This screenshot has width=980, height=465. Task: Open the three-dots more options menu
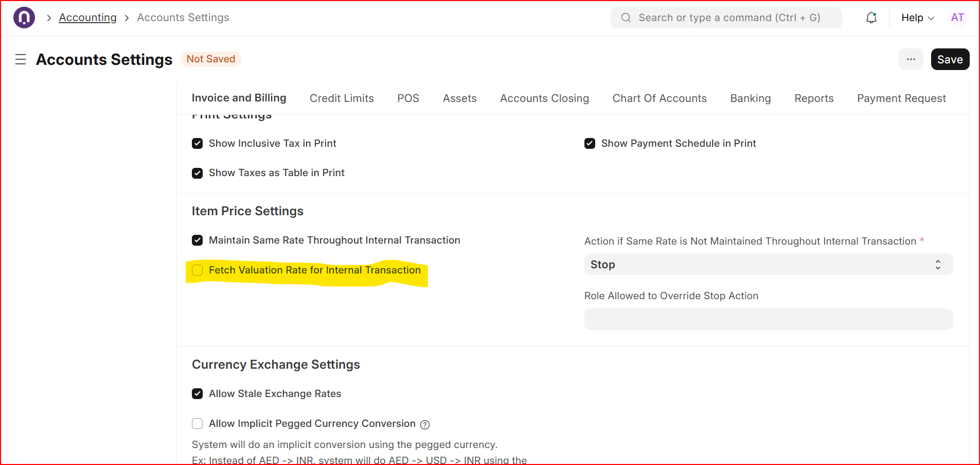911,59
